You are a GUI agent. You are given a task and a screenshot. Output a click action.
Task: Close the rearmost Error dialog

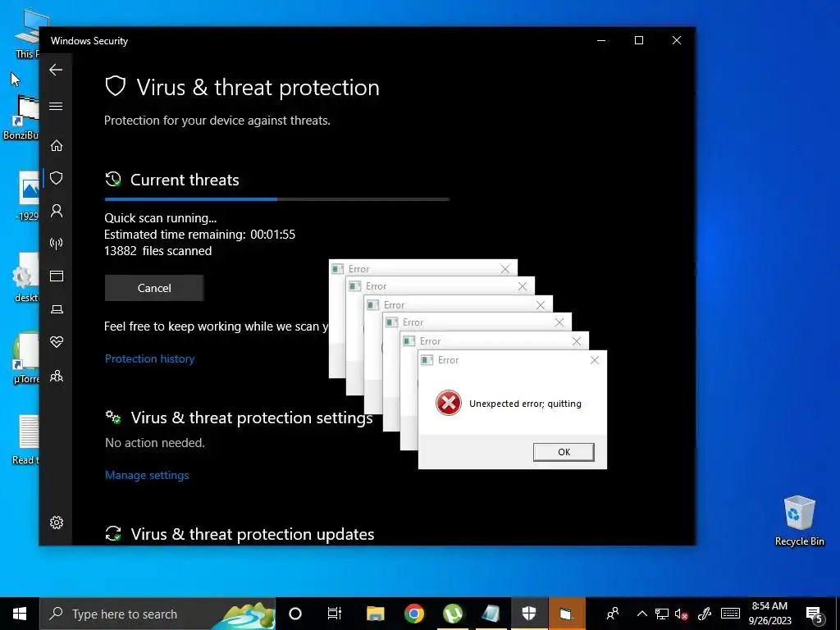point(505,269)
